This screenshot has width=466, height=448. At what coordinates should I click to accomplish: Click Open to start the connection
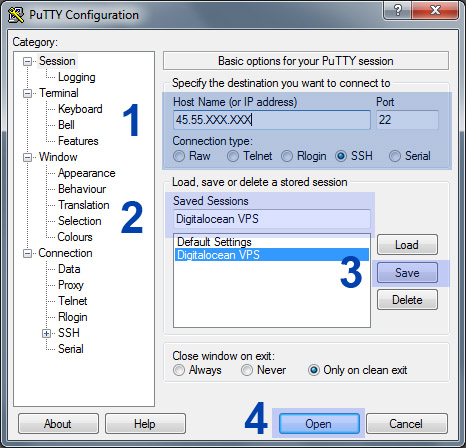(319, 424)
